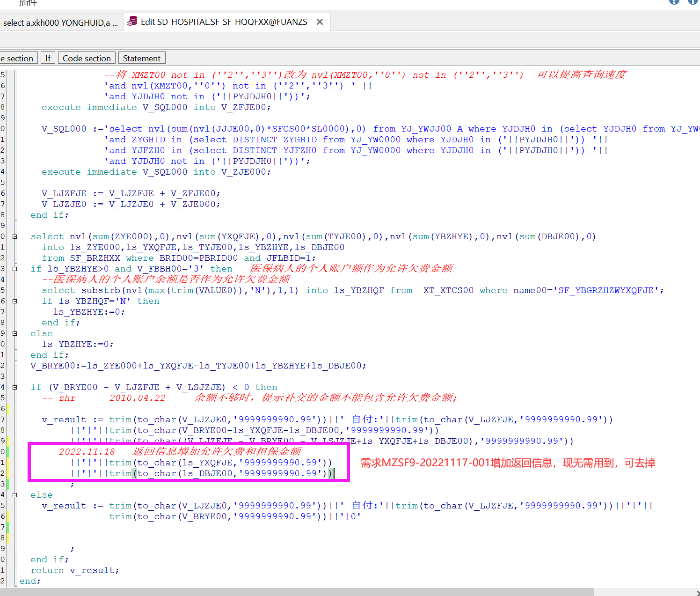The width and height of the screenshot is (700, 596).
Task: Click the '-- 2022.11.18' comment line
Action: (x=172, y=452)
